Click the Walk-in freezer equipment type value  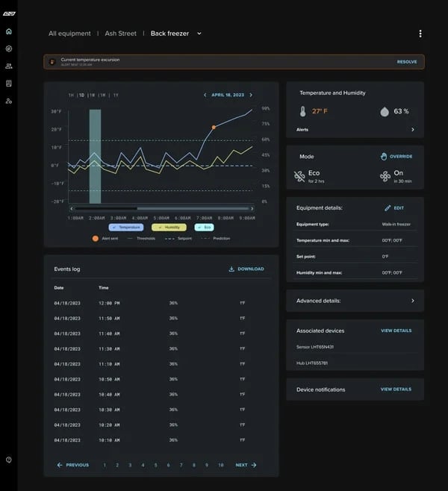(x=396, y=224)
